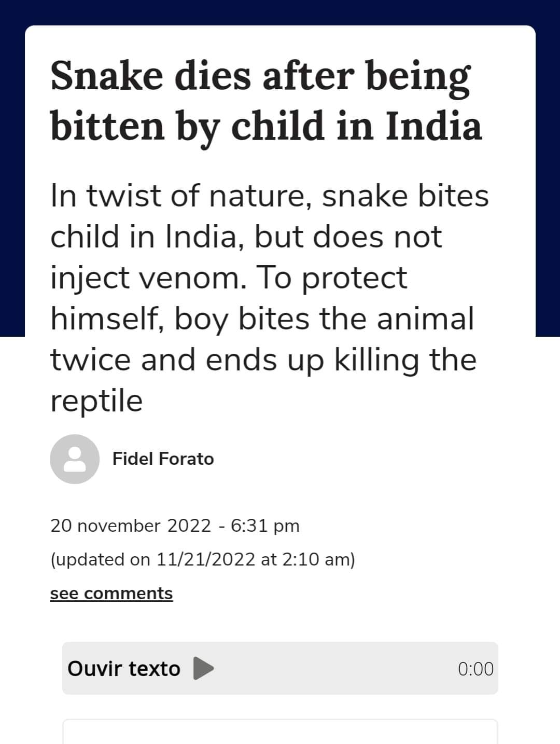Tap the '6:31 pm' publish time
Screen dimensions: 560x744
pyautogui.click(x=265, y=526)
